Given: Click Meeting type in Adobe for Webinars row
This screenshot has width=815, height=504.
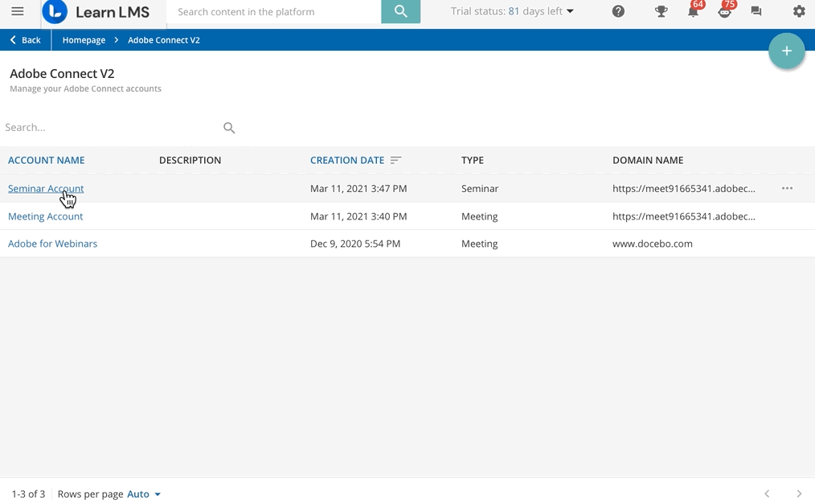Looking at the screenshot, I should pyautogui.click(x=479, y=244).
